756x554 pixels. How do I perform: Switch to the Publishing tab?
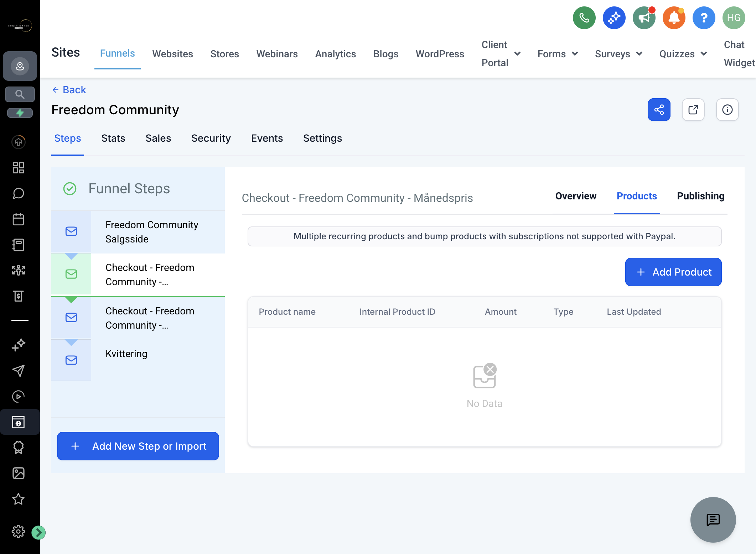coord(700,196)
